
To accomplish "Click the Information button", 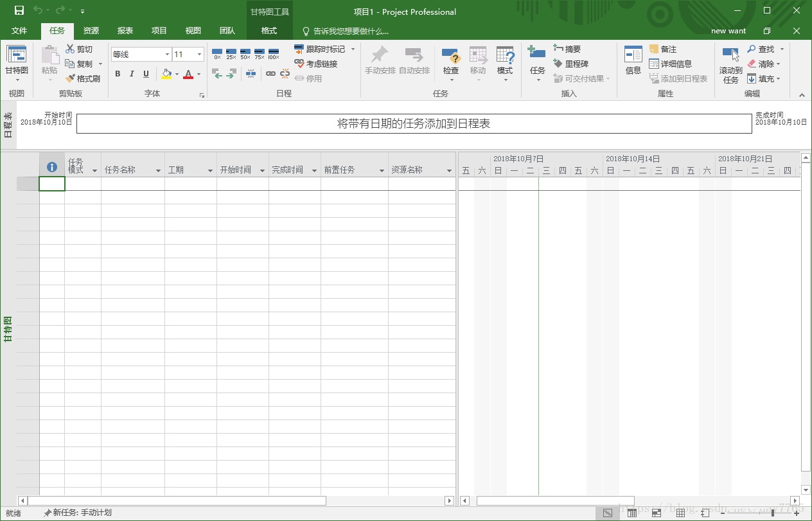I will coord(633,62).
